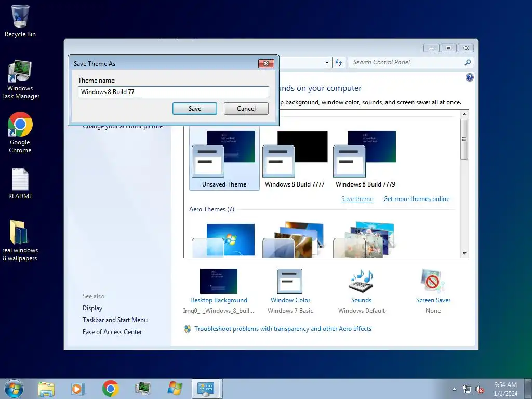Click the search magnifier icon
The width and height of the screenshot is (532, 399).
click(468, 62)
